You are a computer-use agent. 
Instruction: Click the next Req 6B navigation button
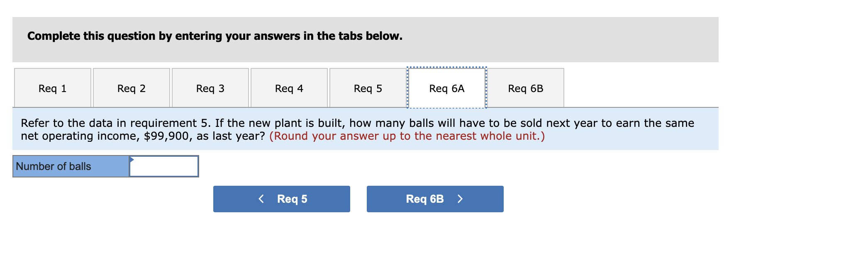pos(434,199)
